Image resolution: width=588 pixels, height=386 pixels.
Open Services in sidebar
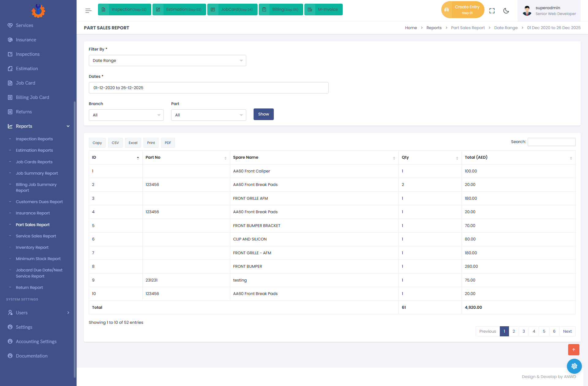24,25
